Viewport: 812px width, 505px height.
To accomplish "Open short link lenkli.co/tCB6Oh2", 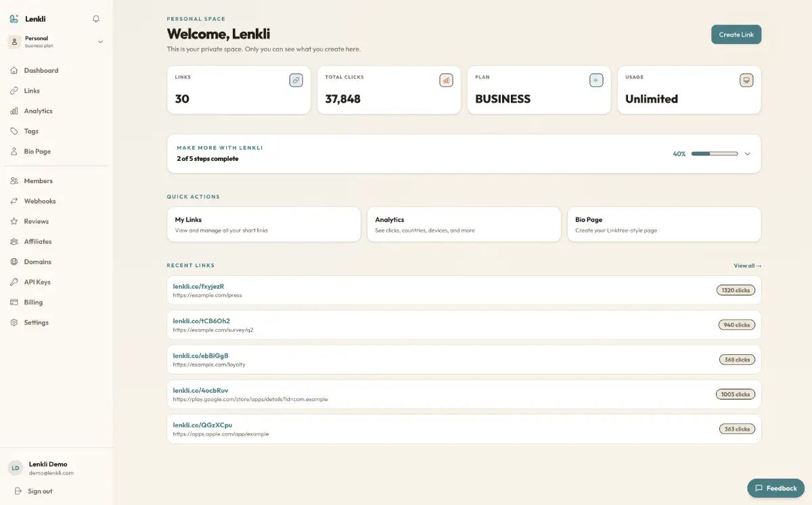I will pyautogui.click(x=201, y=320).
